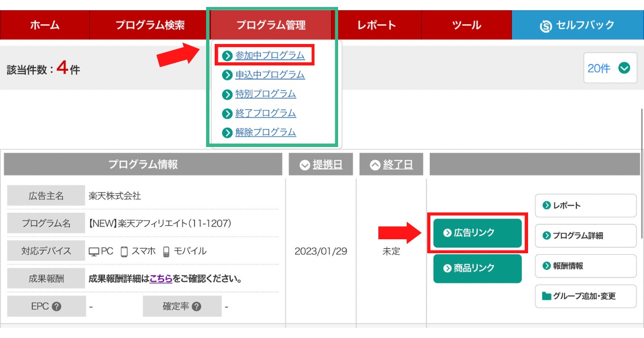This screenshot has height=338, width=644.
Task: Click the 商品リンク button
Action: (477, 268)
